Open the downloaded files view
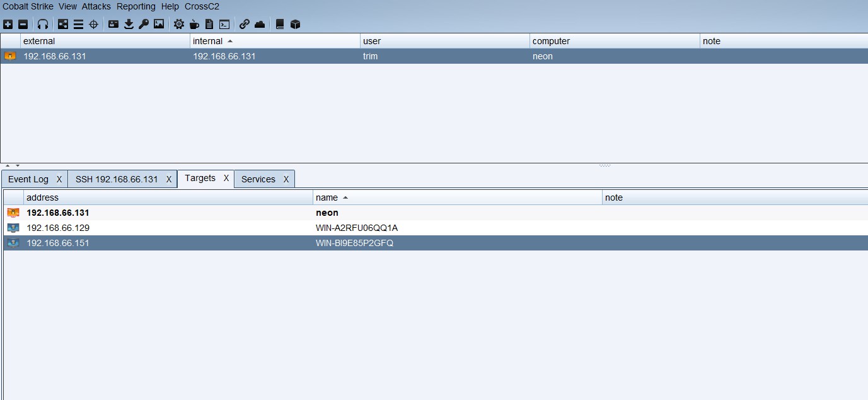Screen dimensions: 868x400 pyautogui.click(x=129, y=24)
